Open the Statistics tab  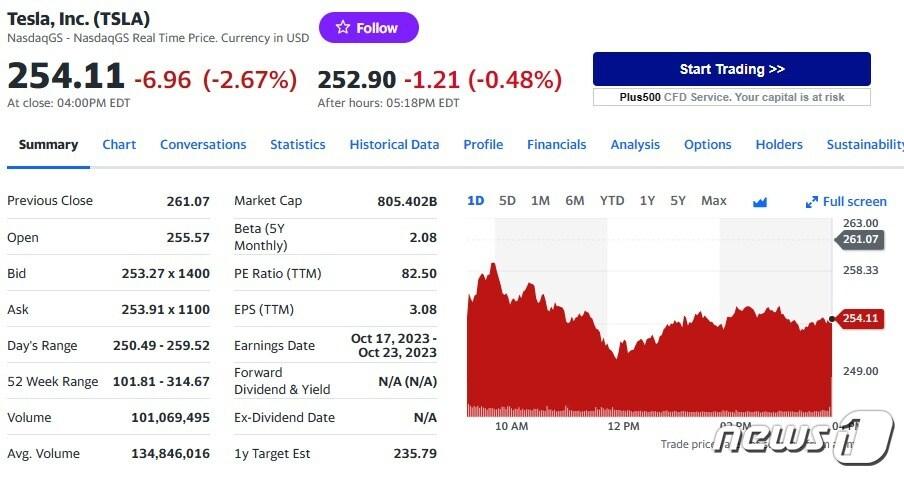coord(297,145)
